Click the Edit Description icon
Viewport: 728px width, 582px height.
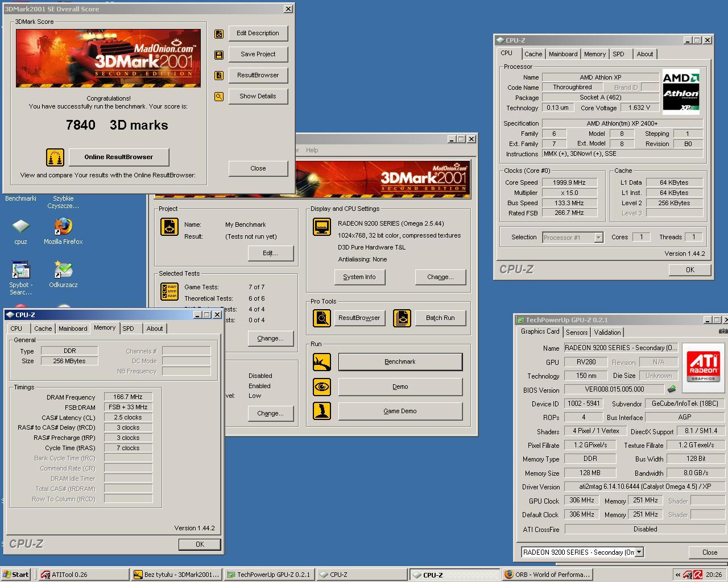219,34
